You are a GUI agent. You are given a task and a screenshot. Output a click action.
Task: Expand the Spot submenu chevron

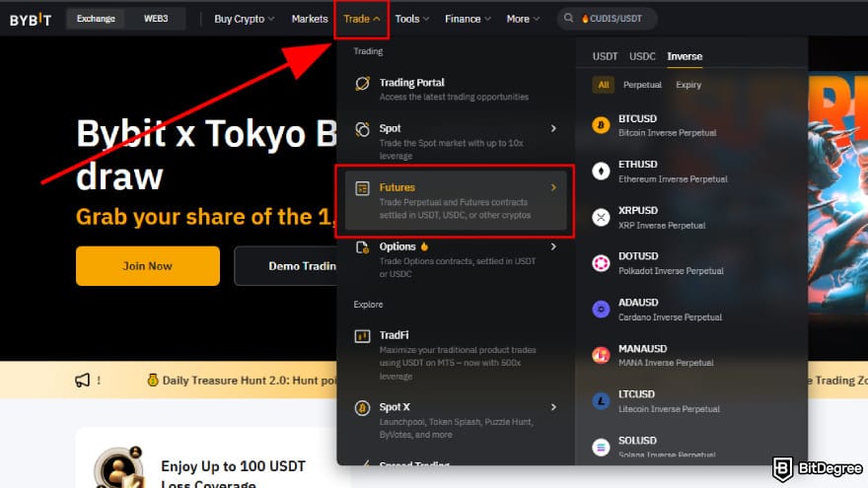coord(553,128)
